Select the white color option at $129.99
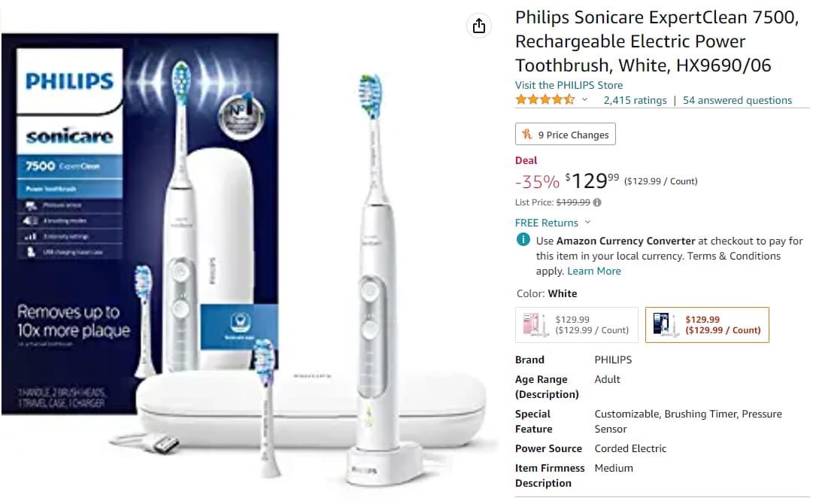The height and width of the screenshot is (504, 813). pos(707,325)
